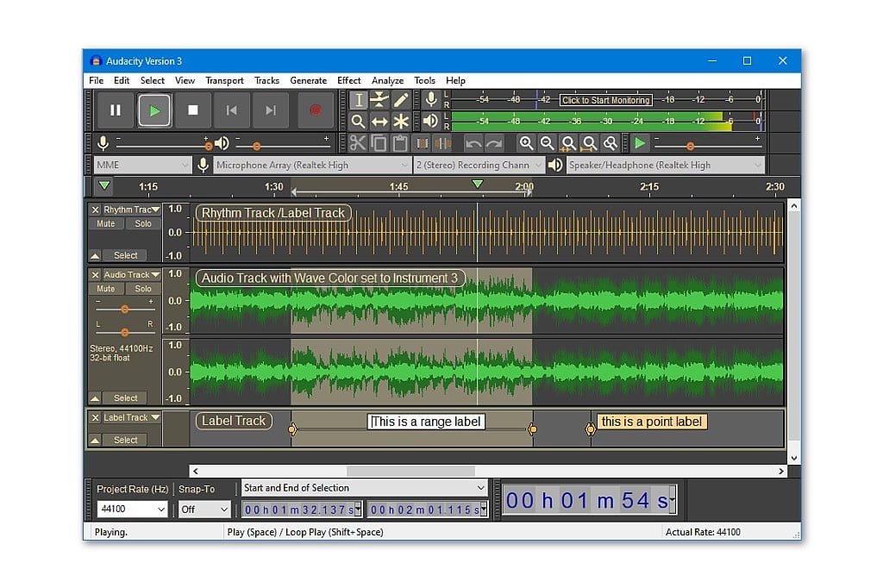
Task: Select the Selection (I-beam) tool
Action: point(358,100)
